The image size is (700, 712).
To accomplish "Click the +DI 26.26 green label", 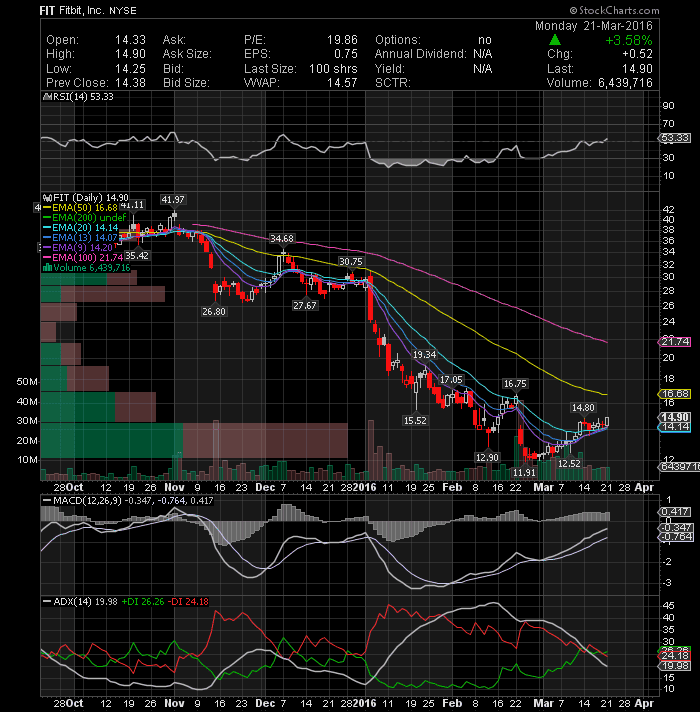I will [143, 602].
